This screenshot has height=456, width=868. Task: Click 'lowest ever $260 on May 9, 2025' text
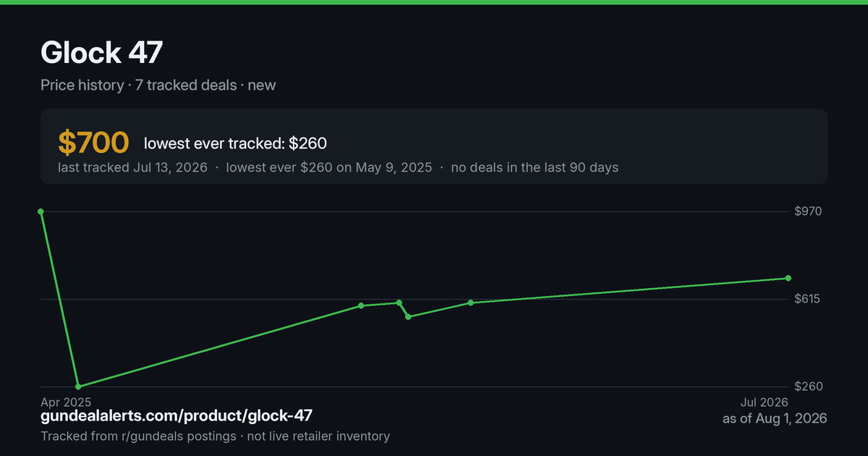pos(329,167)
